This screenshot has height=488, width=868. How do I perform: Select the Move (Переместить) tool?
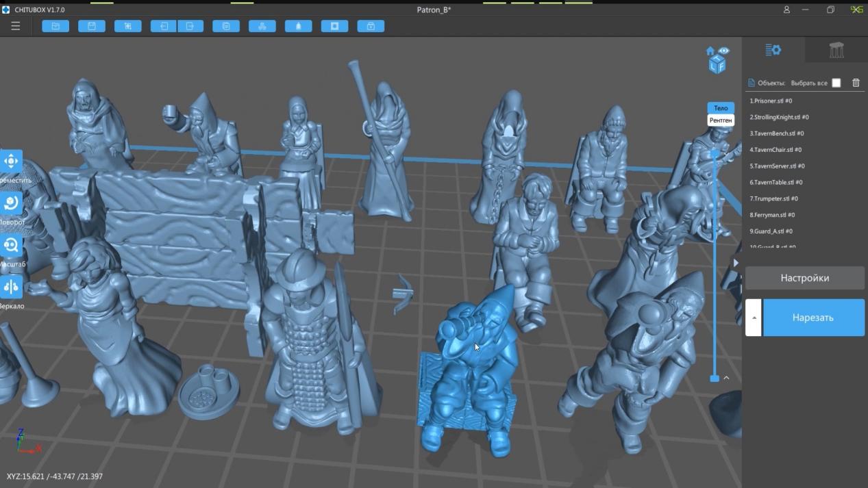point(11,162)
